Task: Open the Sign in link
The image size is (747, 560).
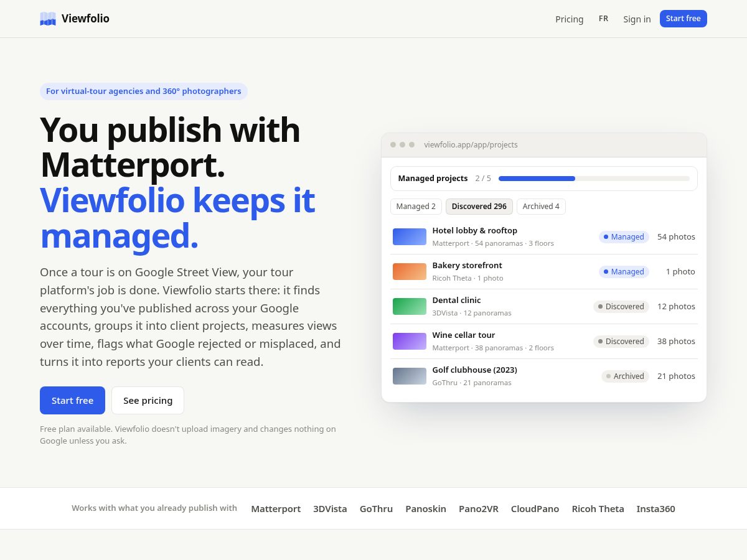Action: coord(637,19)
